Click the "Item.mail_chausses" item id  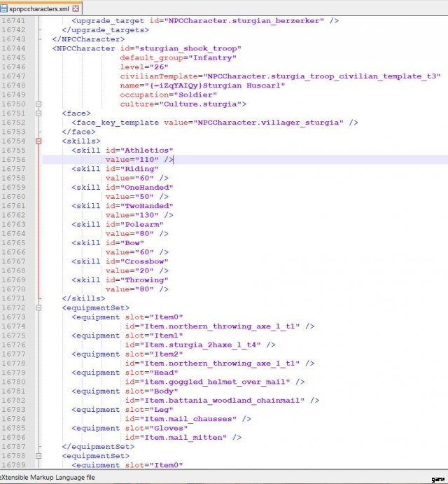tap(188, 419)
